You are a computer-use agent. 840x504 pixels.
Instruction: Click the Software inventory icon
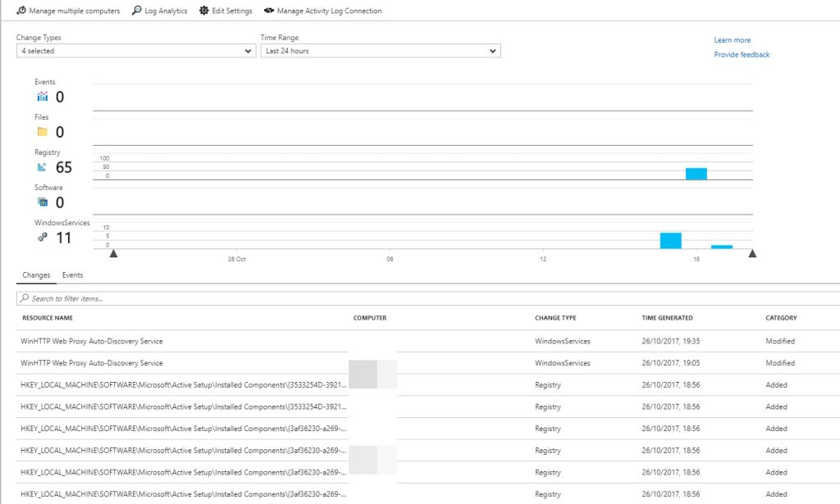[x=42, y=202]
